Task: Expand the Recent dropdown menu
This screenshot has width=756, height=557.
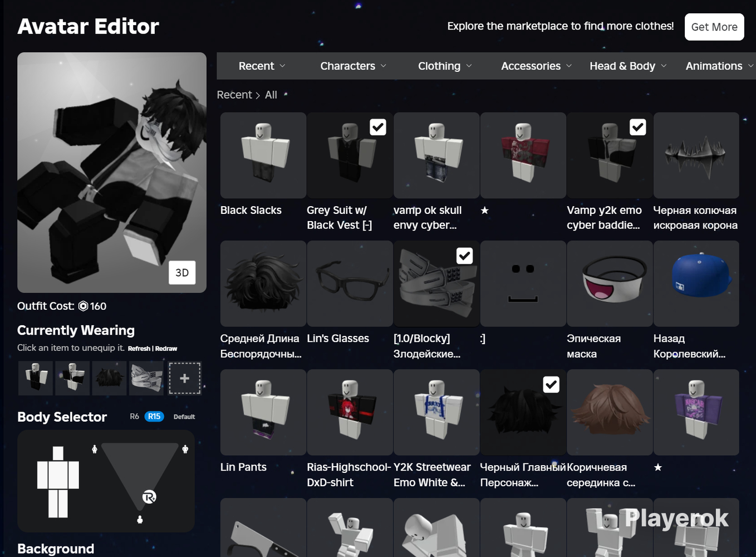Action: [262, 66]
